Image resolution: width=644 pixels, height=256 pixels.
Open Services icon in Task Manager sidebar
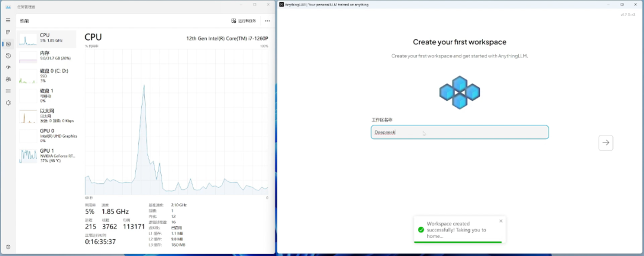(x=8, y=103)
